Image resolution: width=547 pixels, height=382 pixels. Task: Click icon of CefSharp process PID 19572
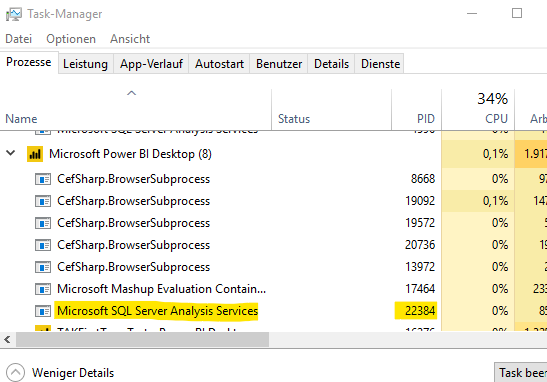click(x=43, y=223)
